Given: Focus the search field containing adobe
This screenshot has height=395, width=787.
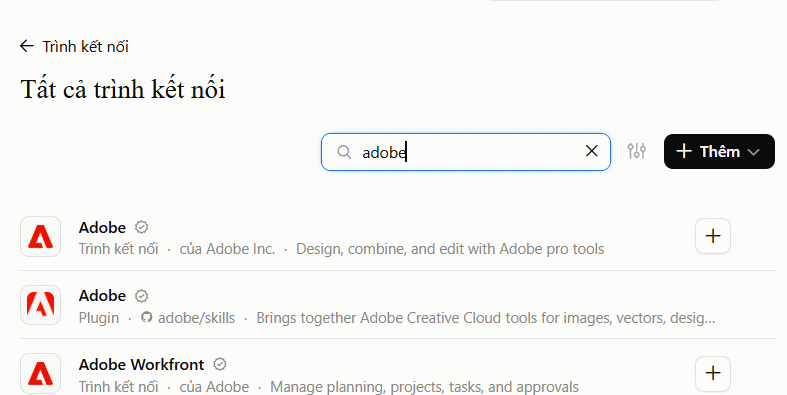Looking at the screenshot, I should [466, 152].
